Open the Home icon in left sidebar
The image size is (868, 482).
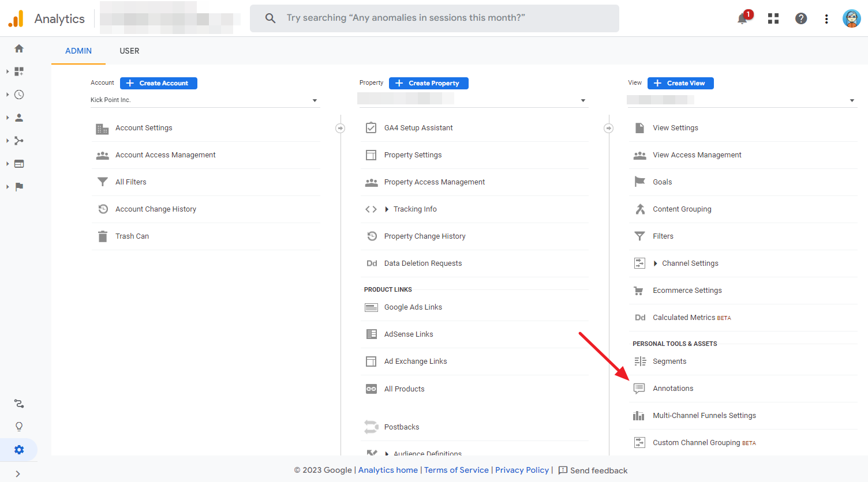pos(19,48)
